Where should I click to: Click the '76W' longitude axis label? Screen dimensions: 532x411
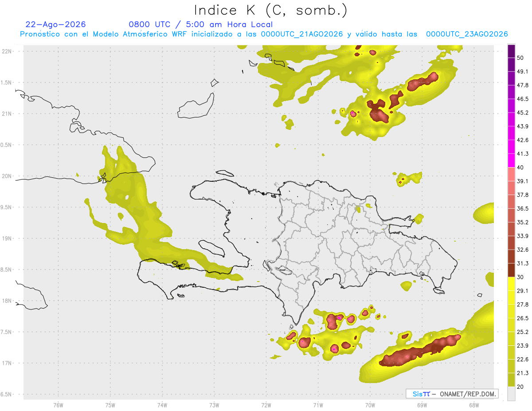[x=58, y=405]
